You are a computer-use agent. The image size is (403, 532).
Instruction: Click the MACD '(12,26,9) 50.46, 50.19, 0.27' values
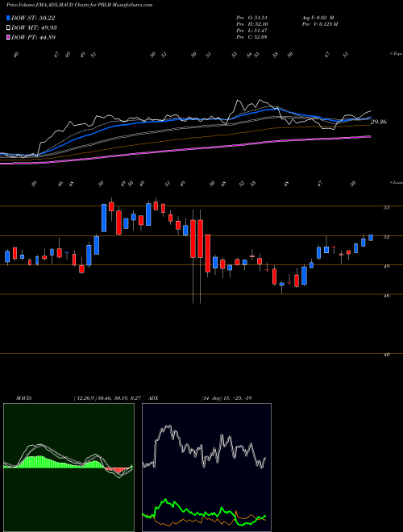coord(107,397)
